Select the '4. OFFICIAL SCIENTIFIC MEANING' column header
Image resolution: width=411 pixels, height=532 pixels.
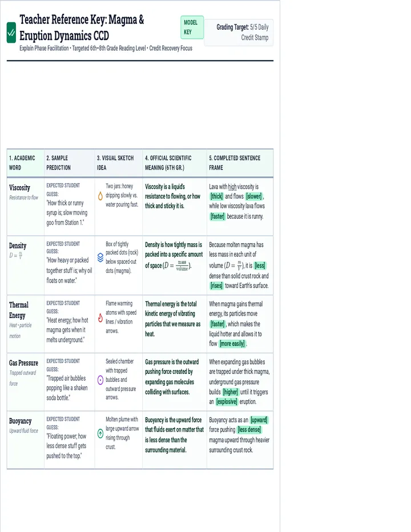(x=175, y=163)
